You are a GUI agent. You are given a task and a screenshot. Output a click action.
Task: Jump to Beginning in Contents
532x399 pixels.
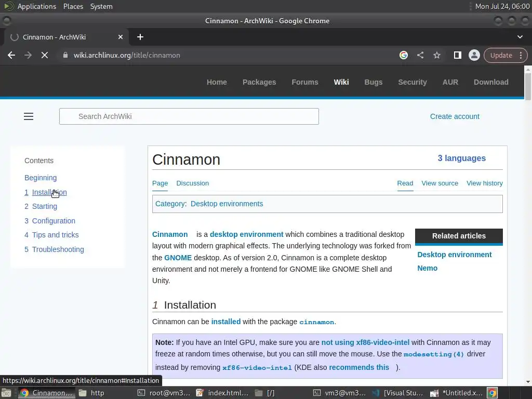(x=41, y=178)
